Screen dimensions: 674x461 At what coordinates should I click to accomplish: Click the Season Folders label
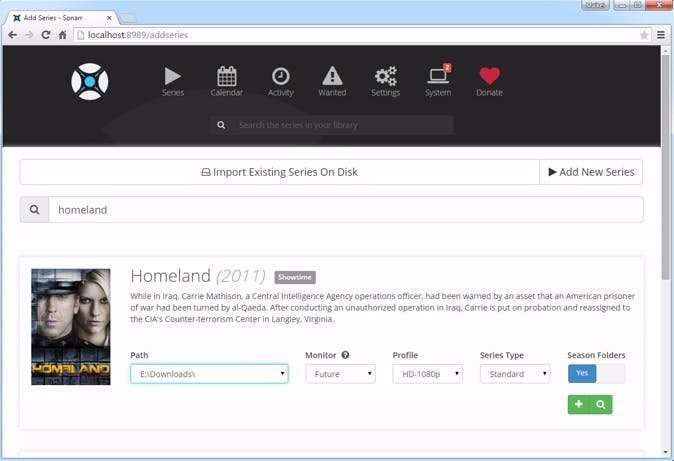coord(596,355)
